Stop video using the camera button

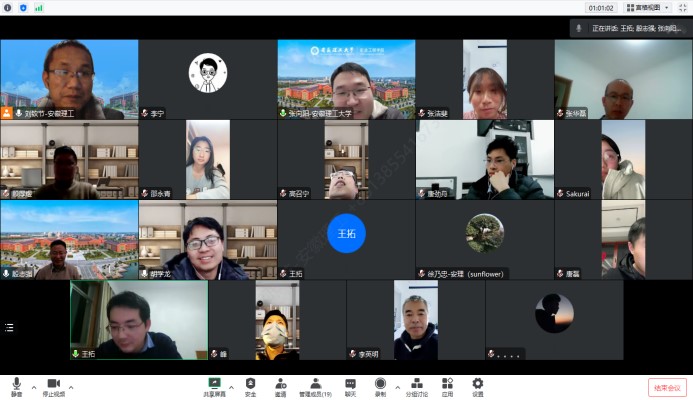[54, 385]
